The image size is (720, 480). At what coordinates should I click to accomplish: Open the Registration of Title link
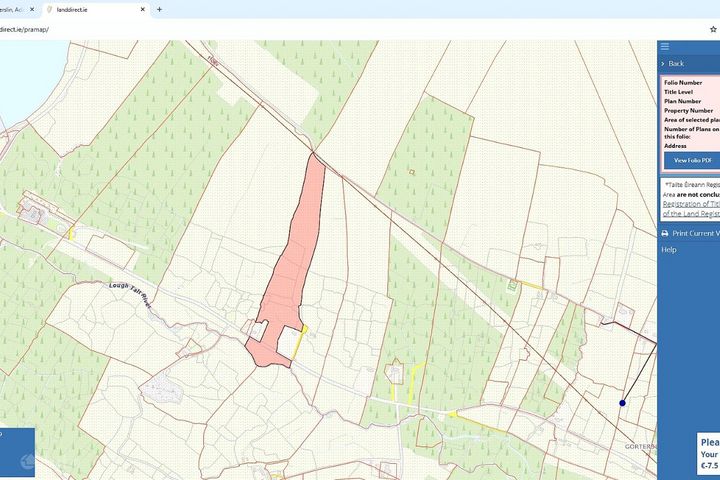691,204
